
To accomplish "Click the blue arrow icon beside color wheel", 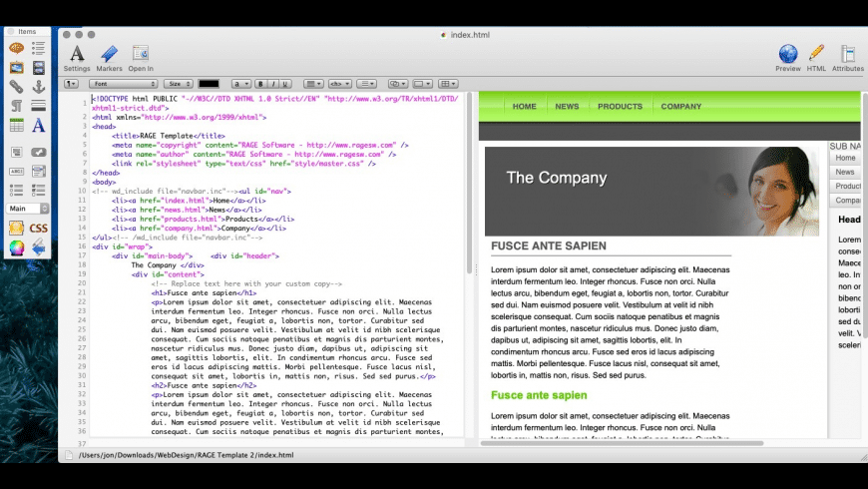I will [x=38, y=247].
